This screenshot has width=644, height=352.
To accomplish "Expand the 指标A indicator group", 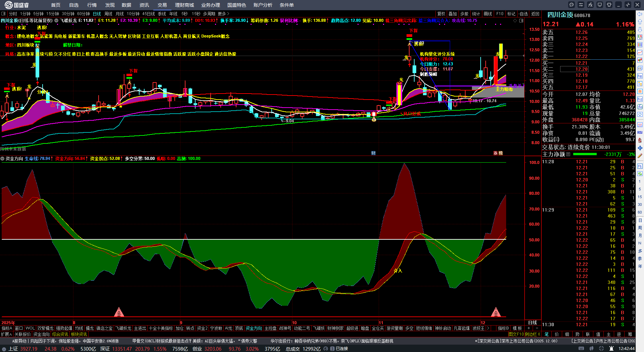I will tap(7, 328).
